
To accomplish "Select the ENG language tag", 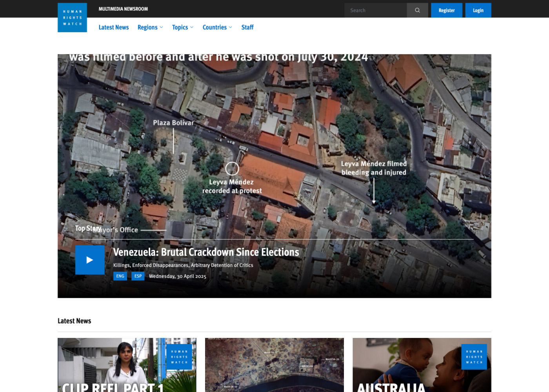I will click(120, 276).
